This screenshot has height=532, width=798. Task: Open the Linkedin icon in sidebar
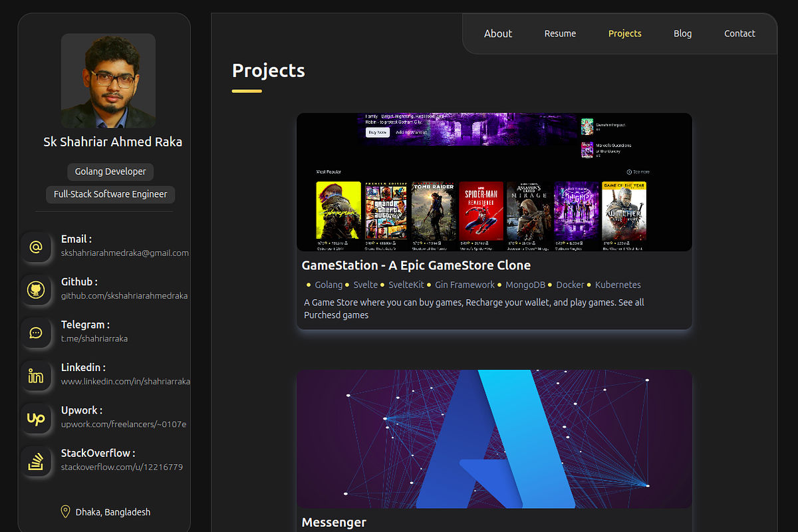[36, 376]
